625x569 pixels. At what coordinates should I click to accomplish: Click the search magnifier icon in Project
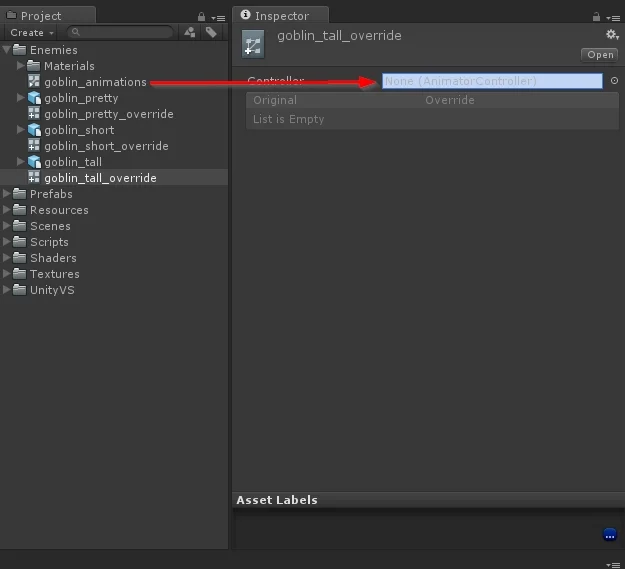[x=76, y=32]
